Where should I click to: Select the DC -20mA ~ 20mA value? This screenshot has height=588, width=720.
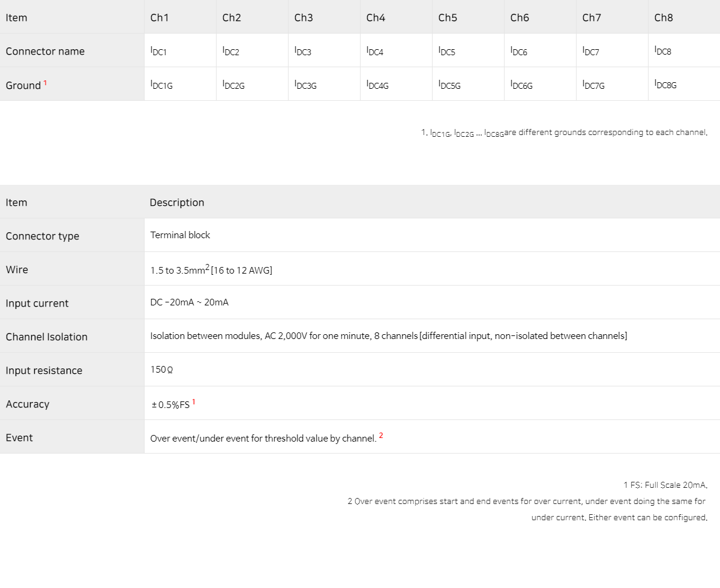[189, 302]
